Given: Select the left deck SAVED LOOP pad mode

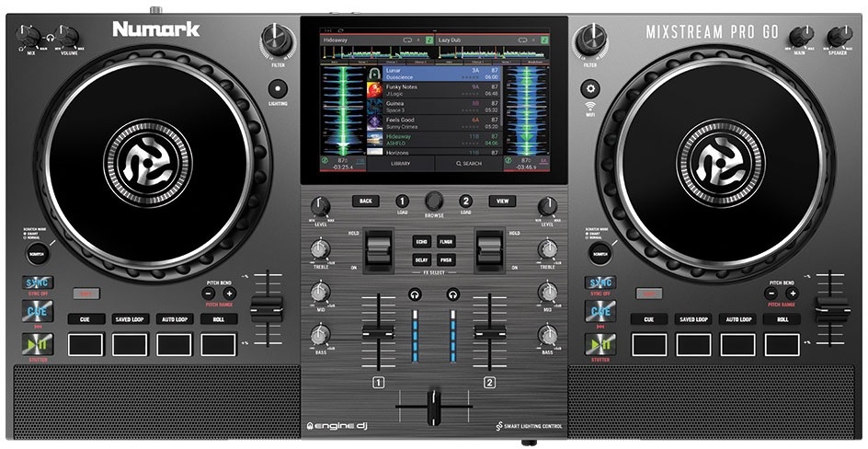Looking at the screenshot, I should click(131, 319).
